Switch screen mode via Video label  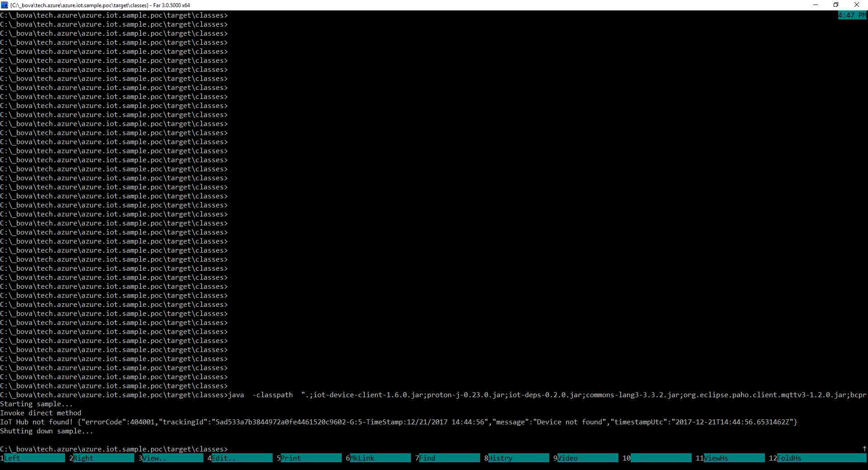pyautogui.click(x=585, y=458)
